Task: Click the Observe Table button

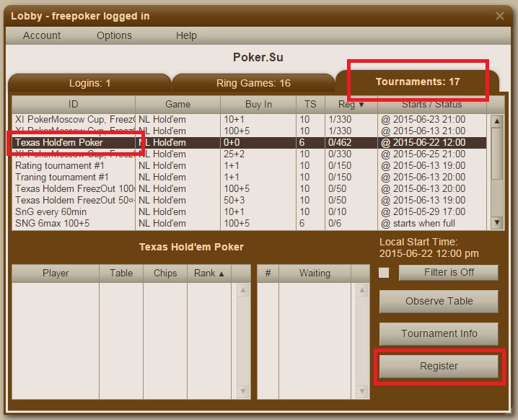Action: pos(439,302)
